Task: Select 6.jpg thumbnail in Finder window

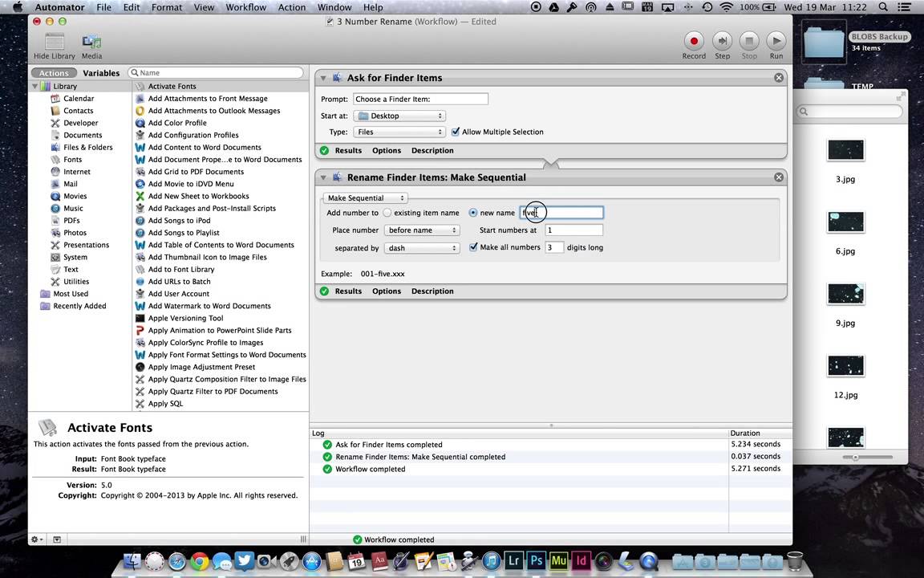Action: coord(845,222)
